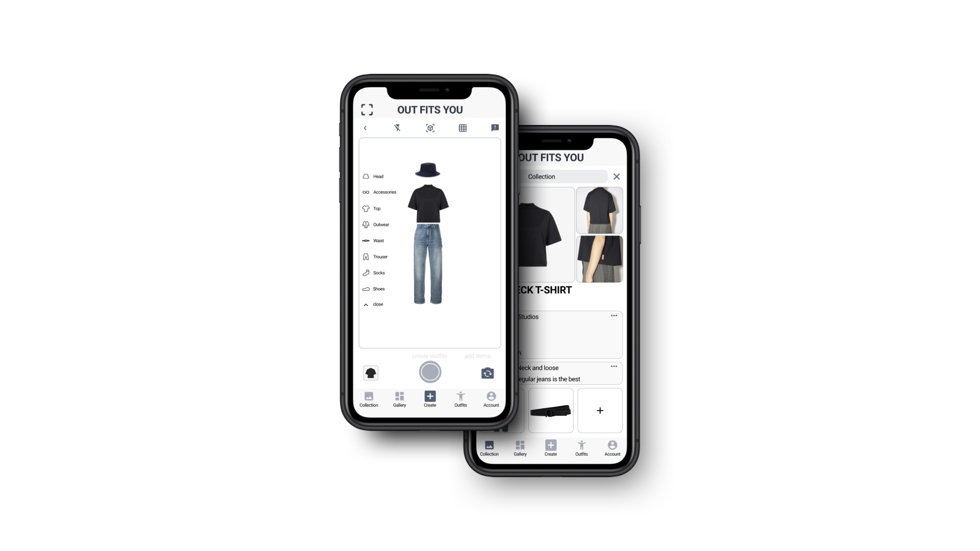980x551 pixels.
Task: Tap the grid view icon
Action: click(463, 128)
